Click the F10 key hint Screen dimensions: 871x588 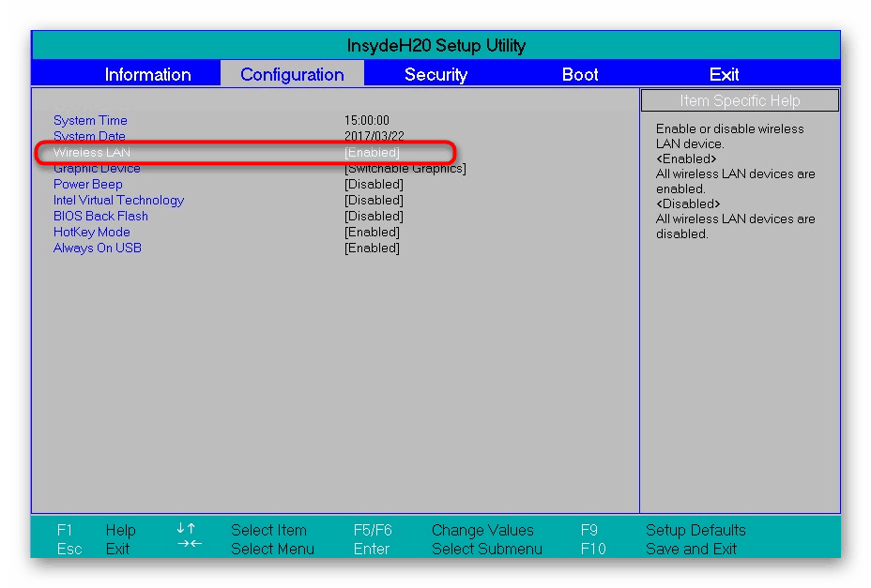[593, 550]
